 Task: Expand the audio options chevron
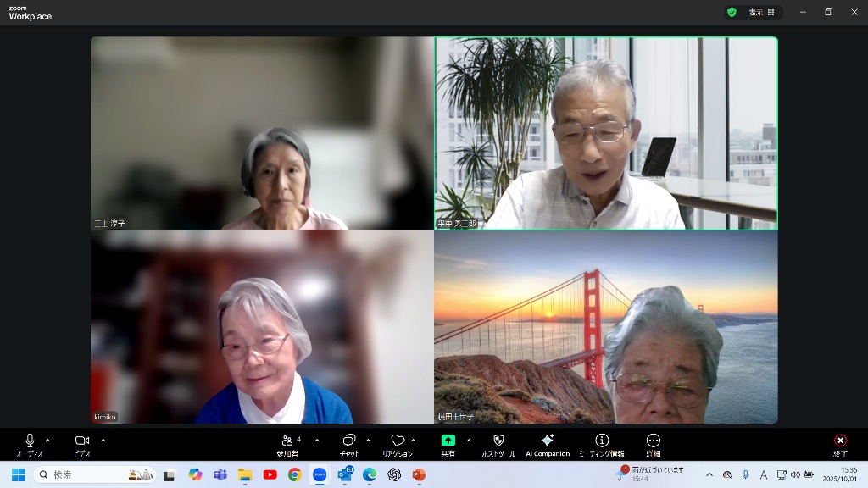tap(47, 441)
